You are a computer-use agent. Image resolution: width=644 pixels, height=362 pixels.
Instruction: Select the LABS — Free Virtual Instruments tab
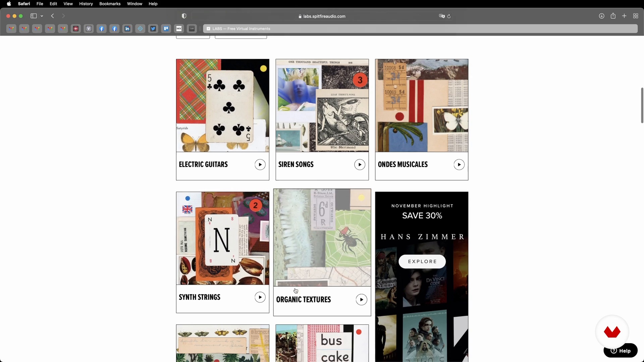click(420, 29)
